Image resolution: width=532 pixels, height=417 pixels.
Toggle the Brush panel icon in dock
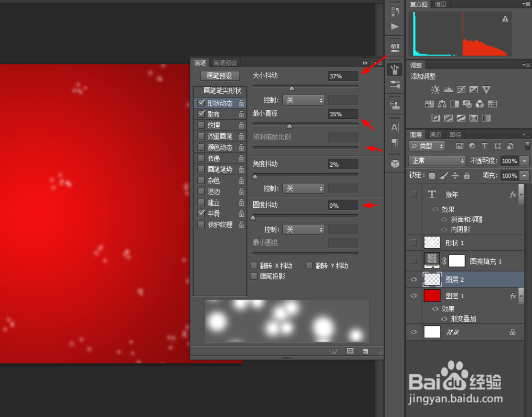pos(395,69)
